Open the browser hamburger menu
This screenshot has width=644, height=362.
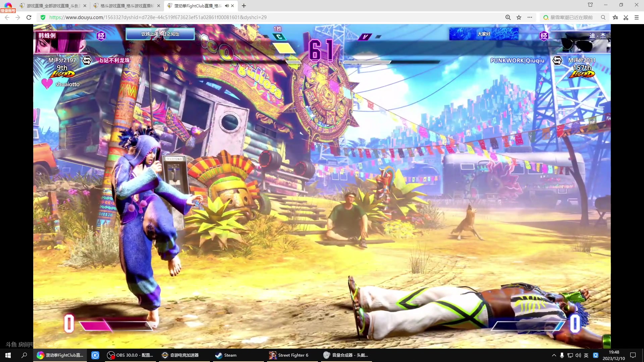coord(637,17)
